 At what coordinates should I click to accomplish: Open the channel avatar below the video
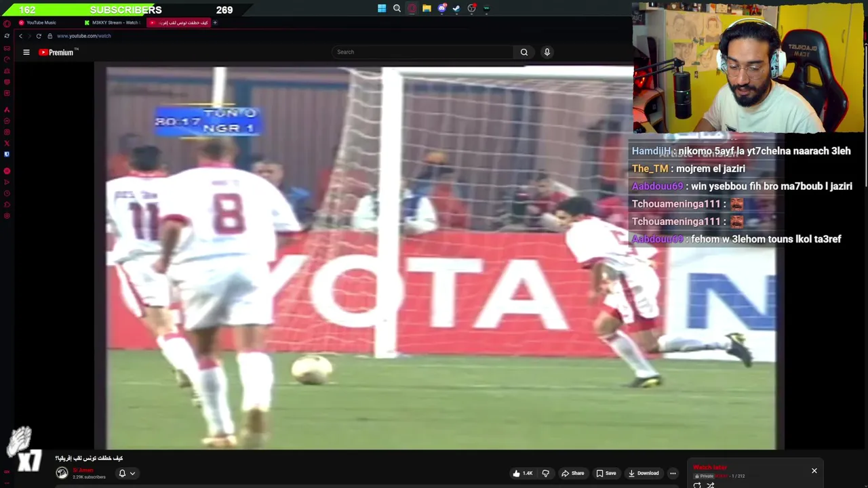tap(62, 473)
